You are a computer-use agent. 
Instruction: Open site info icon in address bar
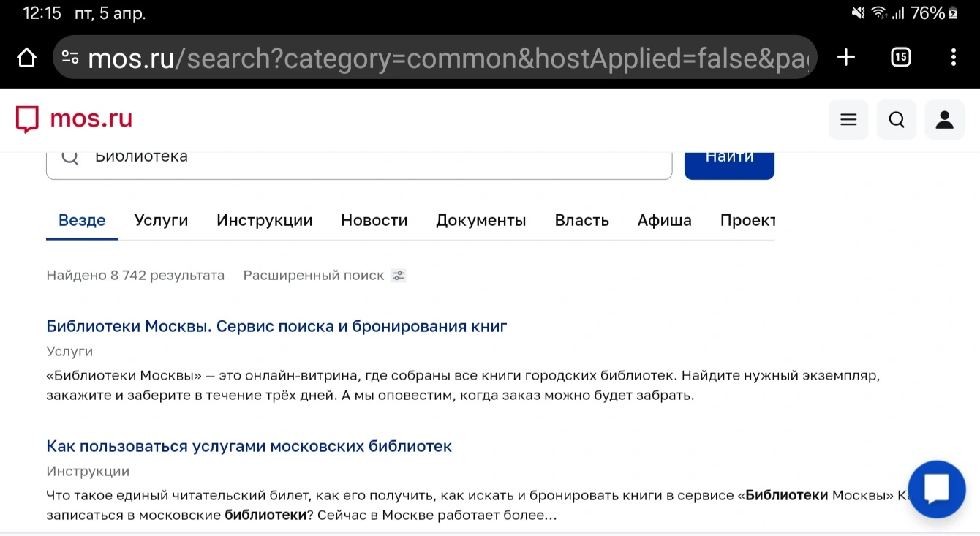pyautogui.click(x=70, y=57)
